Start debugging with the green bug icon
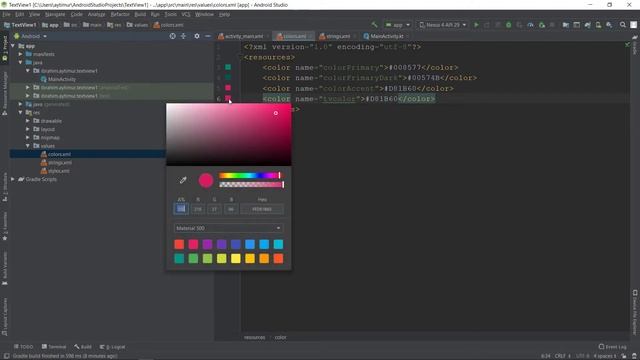This screenshot has height=360, width=640. pyautogui.click(x=509, y=25)
